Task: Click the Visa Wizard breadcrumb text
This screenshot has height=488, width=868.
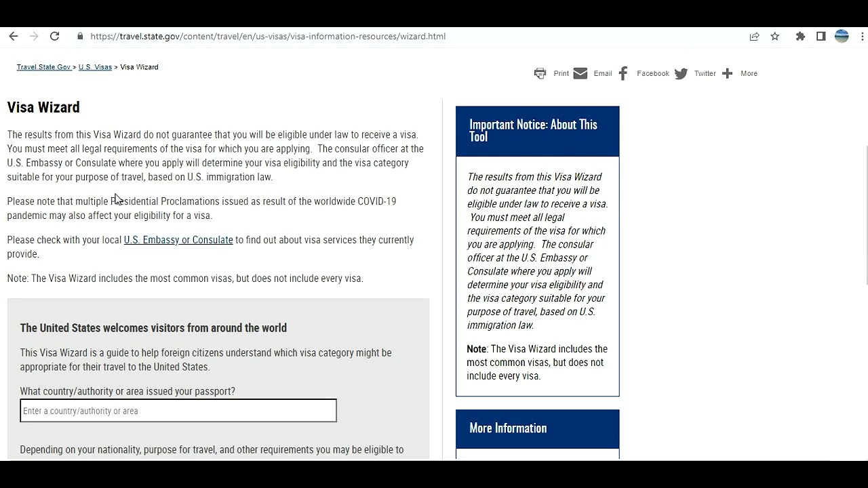Action: tap(139, 67)
